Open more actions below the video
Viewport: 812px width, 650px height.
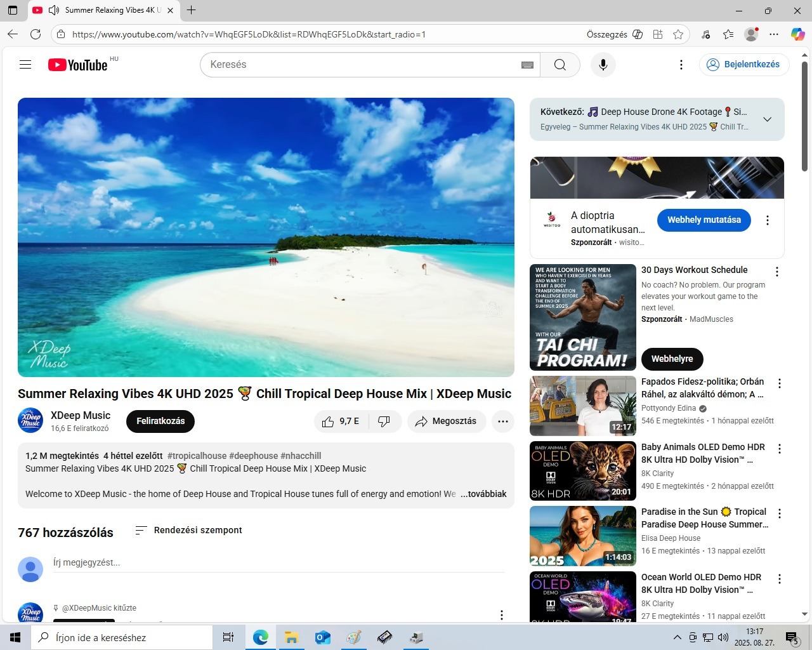[503, 421]
